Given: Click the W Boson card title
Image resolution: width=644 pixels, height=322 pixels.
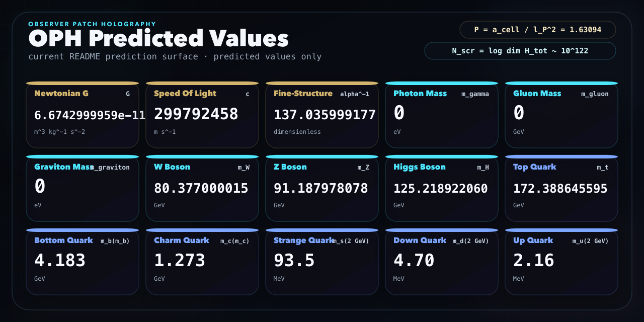Looking at the screenshot, I should (172, 167).
